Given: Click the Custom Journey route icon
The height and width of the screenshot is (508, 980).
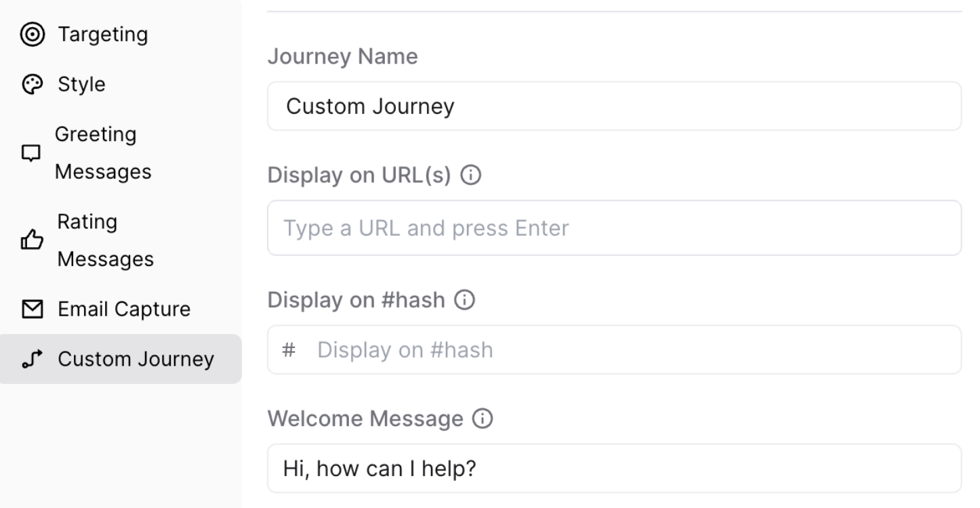Looking at the screenshot, I should tap(31, 359).
